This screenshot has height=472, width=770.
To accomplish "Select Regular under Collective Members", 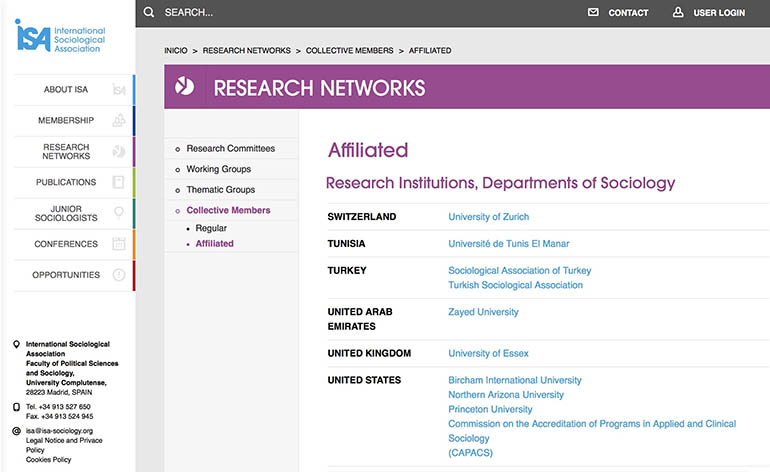I will pyautogui.click(x=211, y=228).
